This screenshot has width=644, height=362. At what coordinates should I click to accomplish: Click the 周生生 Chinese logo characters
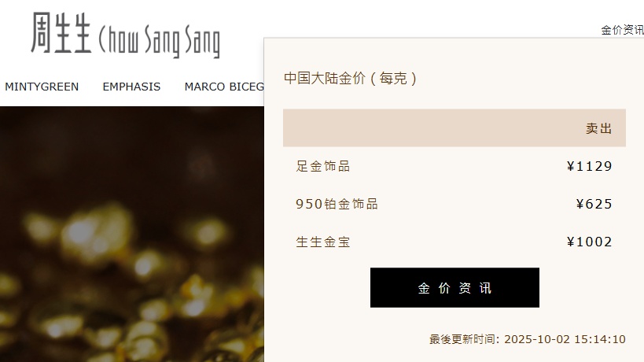(x=61, y=32)
